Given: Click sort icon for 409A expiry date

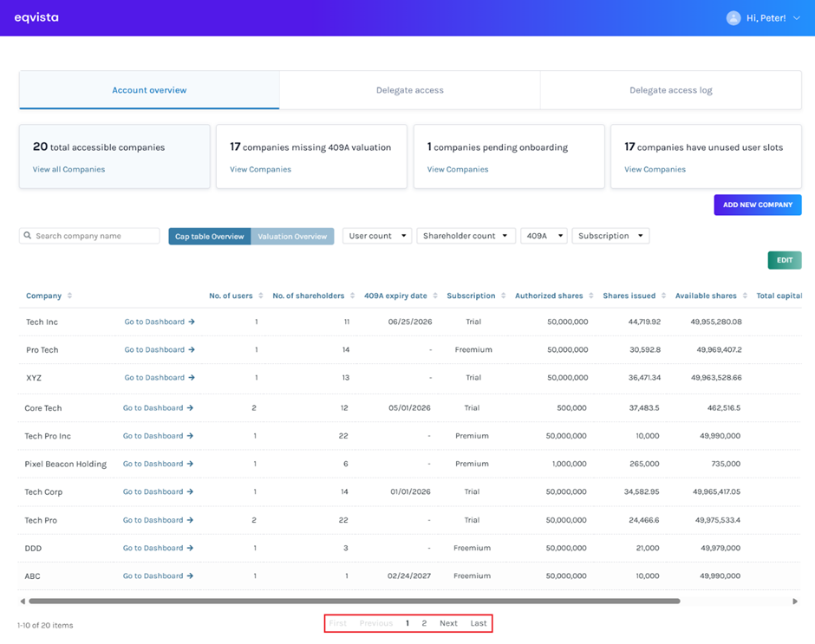Looking at the screenshot, I should coord(435,296).
